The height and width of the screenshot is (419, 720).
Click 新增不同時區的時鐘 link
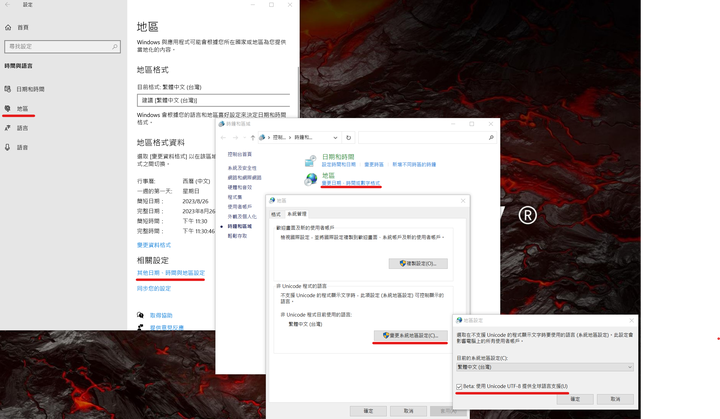click(414, 164)
